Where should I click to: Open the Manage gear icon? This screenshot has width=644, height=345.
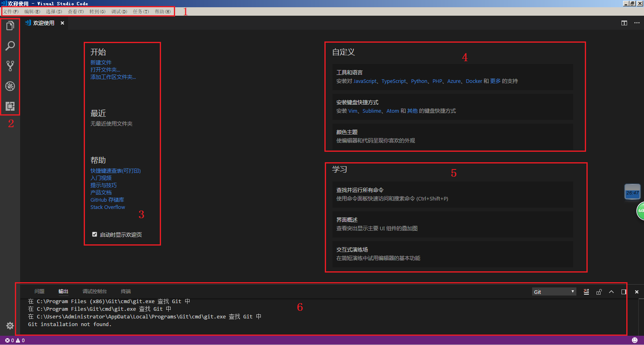tap(10, 326)
